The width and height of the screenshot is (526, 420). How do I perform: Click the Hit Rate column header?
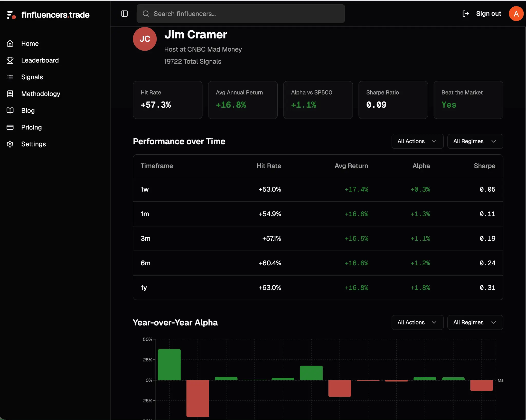(x=269, y=166)
